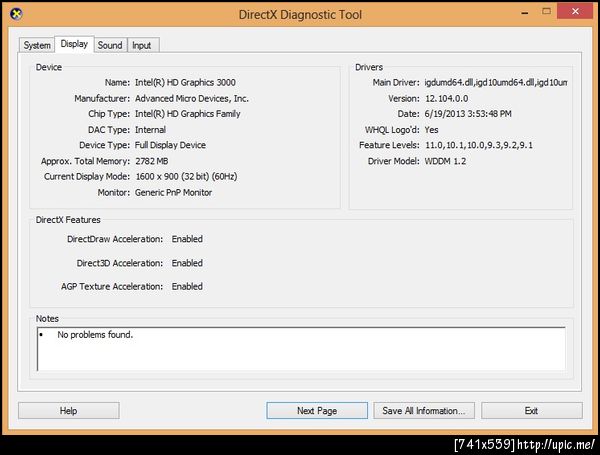
Task: Click the 'Drivers' group heading
Action: pos(369,67)
